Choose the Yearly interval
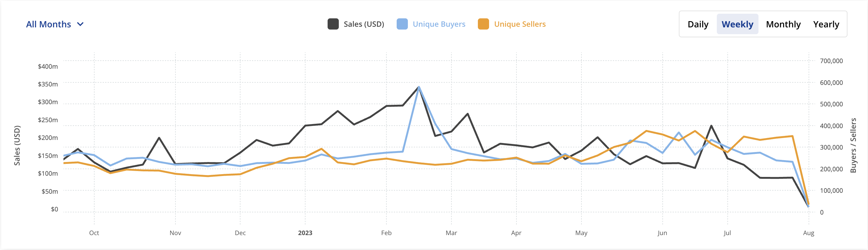 click(826, 24)
